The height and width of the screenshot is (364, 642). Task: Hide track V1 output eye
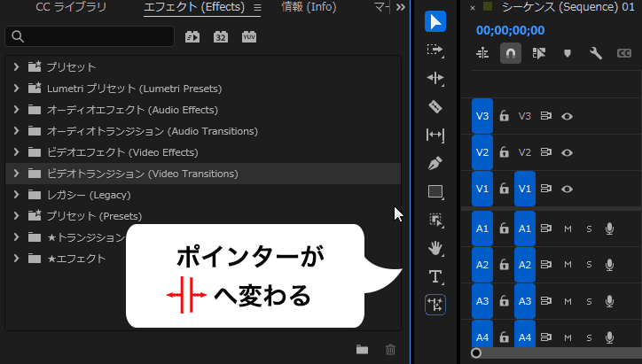point(568,189)
